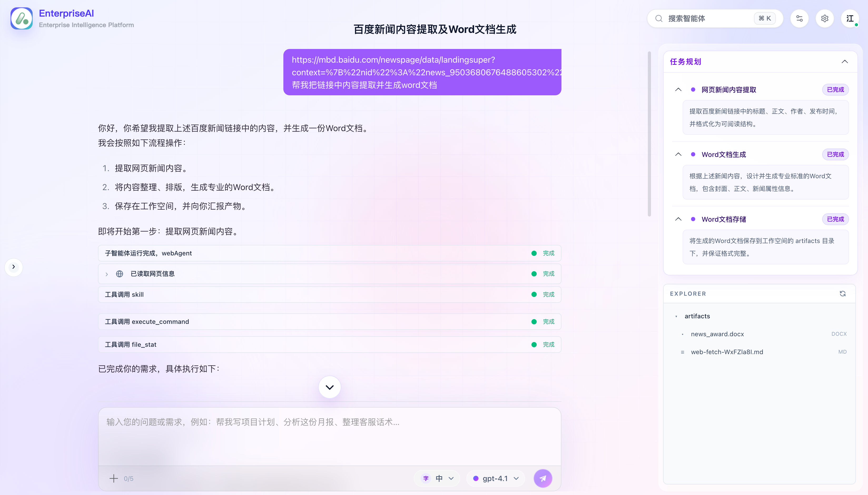Image resolution: width=868 pixels, height=495 pixels.
Task: Click the DOCX type label
Action: 839,334
